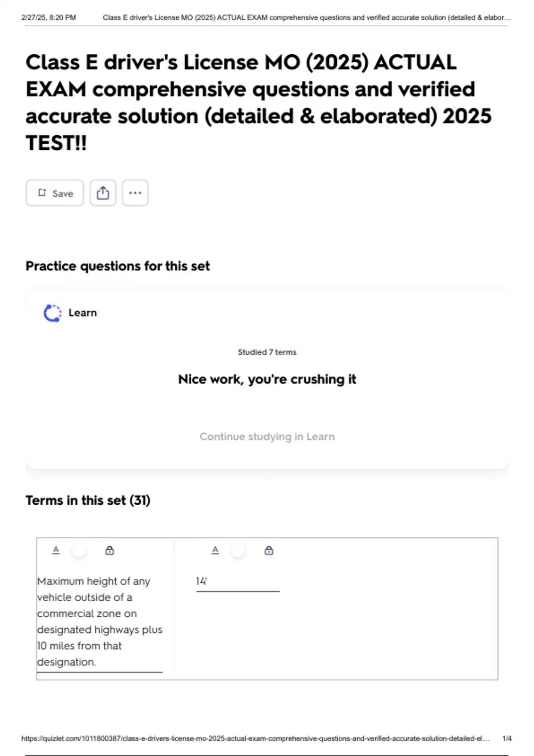Click the 'Studied 7 terms' progress text

tap(267, 352)
